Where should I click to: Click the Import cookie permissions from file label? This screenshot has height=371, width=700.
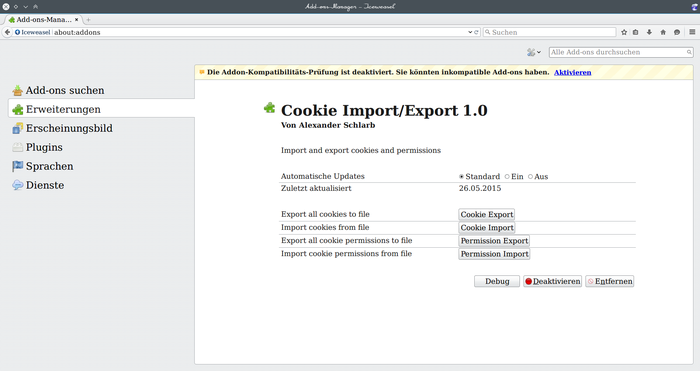point(346,254)
